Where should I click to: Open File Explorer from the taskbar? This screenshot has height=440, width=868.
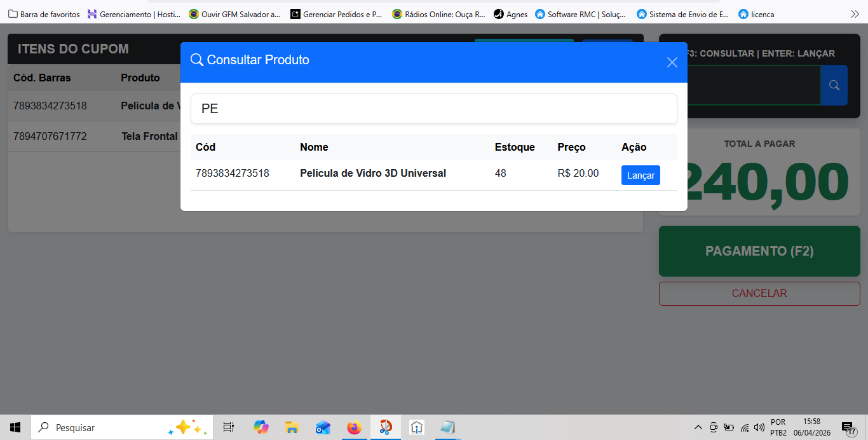292,427
